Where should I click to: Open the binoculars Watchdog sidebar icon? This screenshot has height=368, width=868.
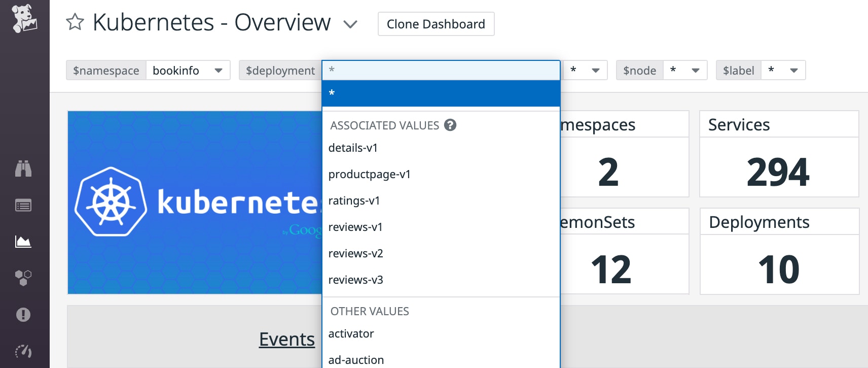click(23, 169)
